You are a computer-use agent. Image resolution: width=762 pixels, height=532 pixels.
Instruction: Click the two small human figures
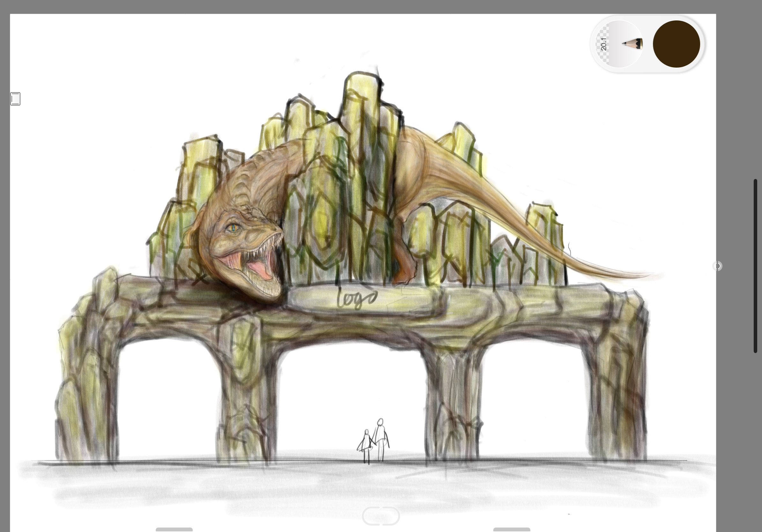[374, 441]
